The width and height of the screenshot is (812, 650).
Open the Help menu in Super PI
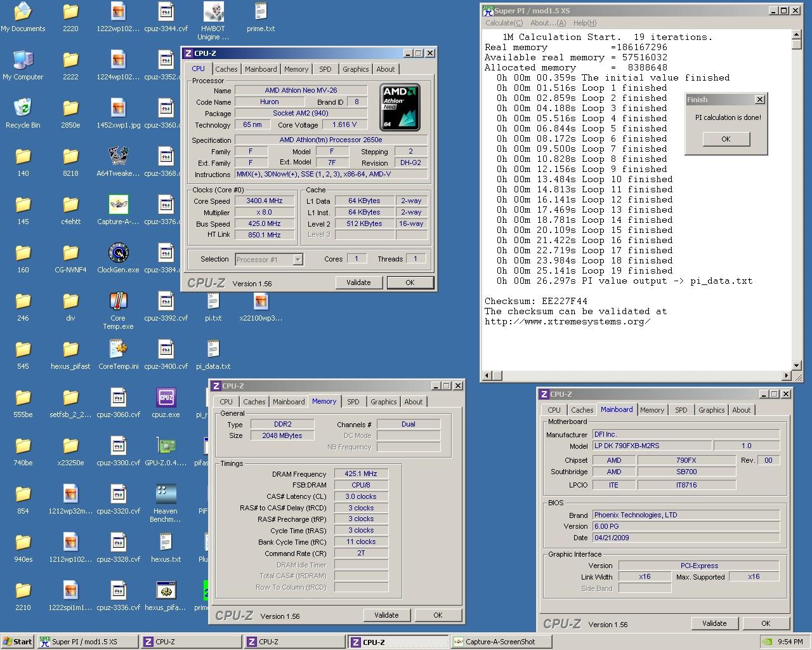pyautogui.click(x=584, y=23)
